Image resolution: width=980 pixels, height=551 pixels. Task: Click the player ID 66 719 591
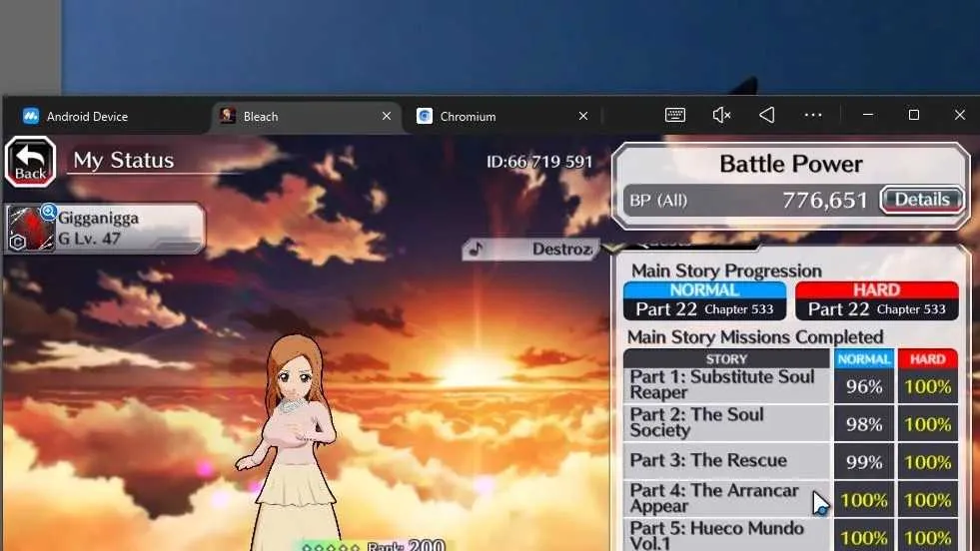(539, 162)
